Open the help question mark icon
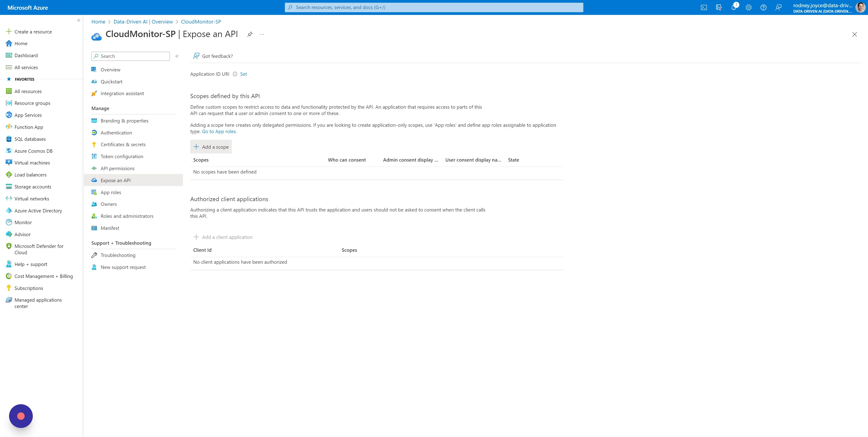Screen dimensions: 868x437 click(x=764, y=7)
